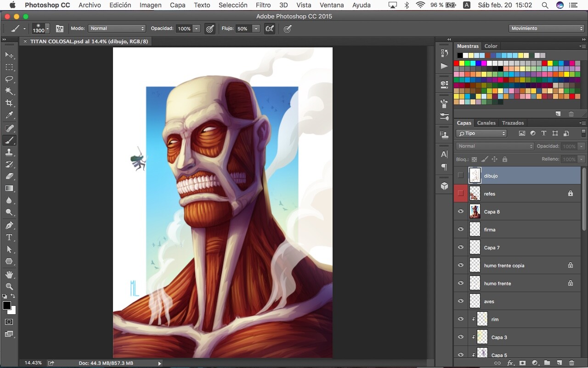This screenshot has height=368, width=588.
Task: Toggle pressure for size icon
Action: (x=288, y=29)
